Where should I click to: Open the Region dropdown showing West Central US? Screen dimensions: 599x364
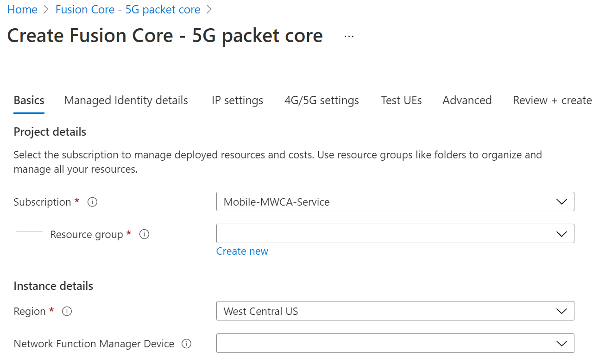(395, 311)
